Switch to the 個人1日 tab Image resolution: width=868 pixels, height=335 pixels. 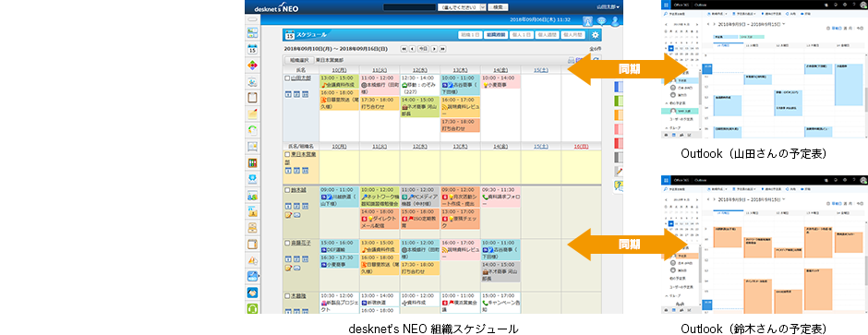521,35
